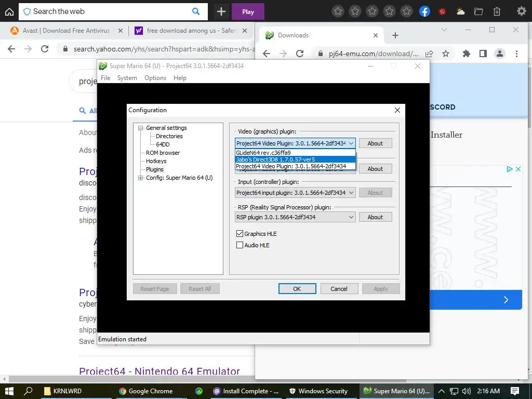Screen dimensions: 532x399
Task: Open a new tab with the plus icon beside Play
Action: tap(221, 11)
